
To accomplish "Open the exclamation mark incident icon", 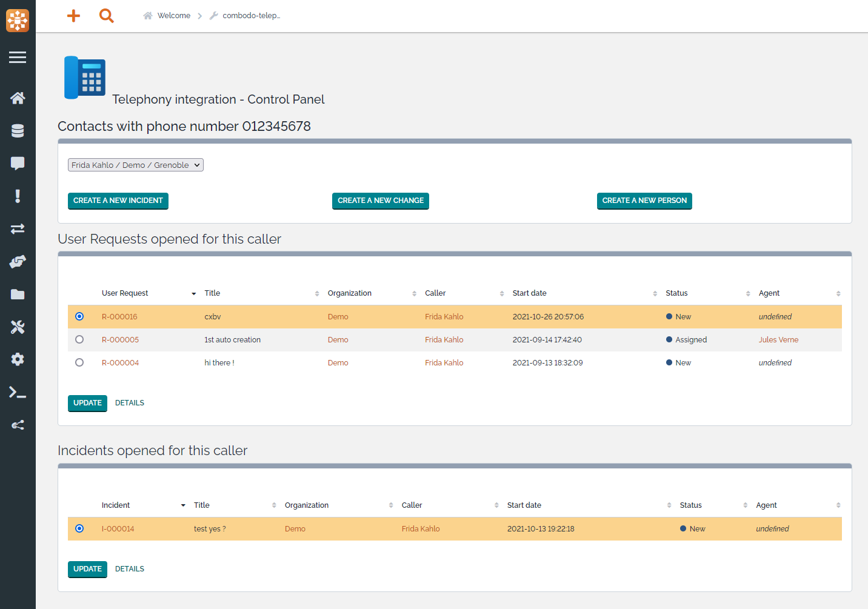I will [x=18, y=196].
